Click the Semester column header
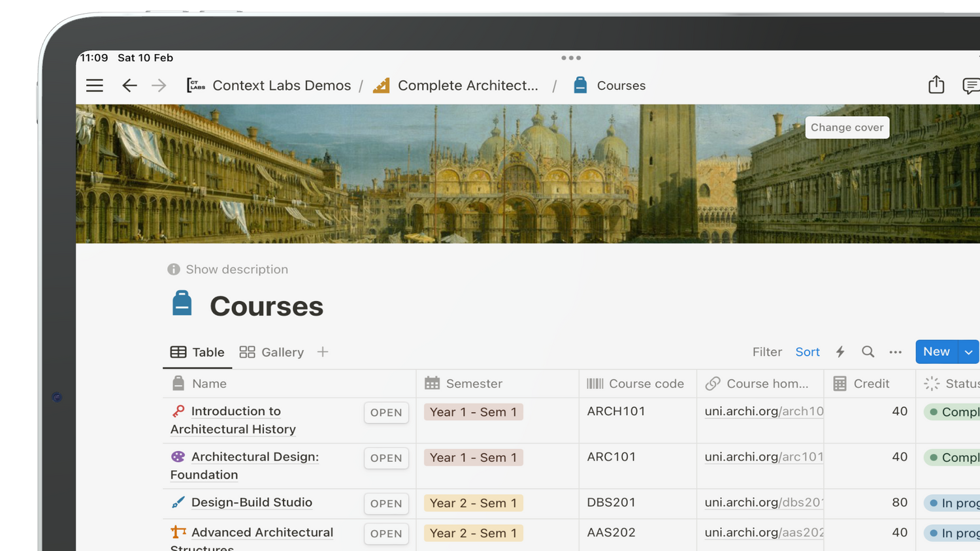 498,384
